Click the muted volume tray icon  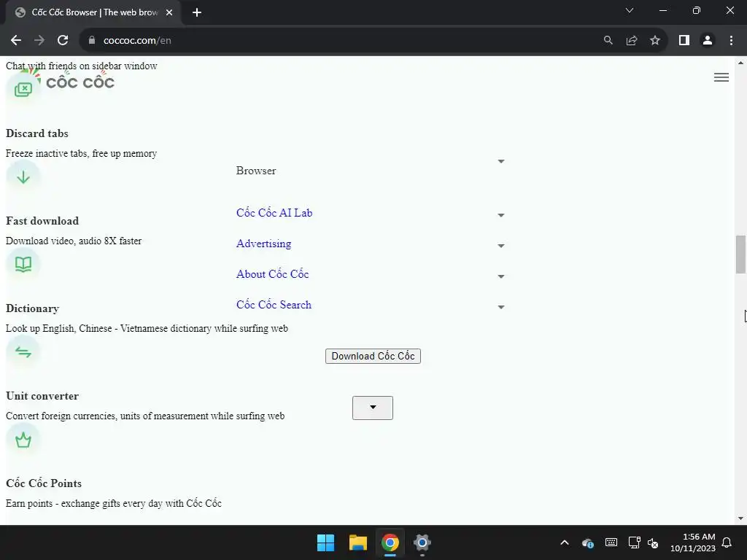tap(653, 542)
